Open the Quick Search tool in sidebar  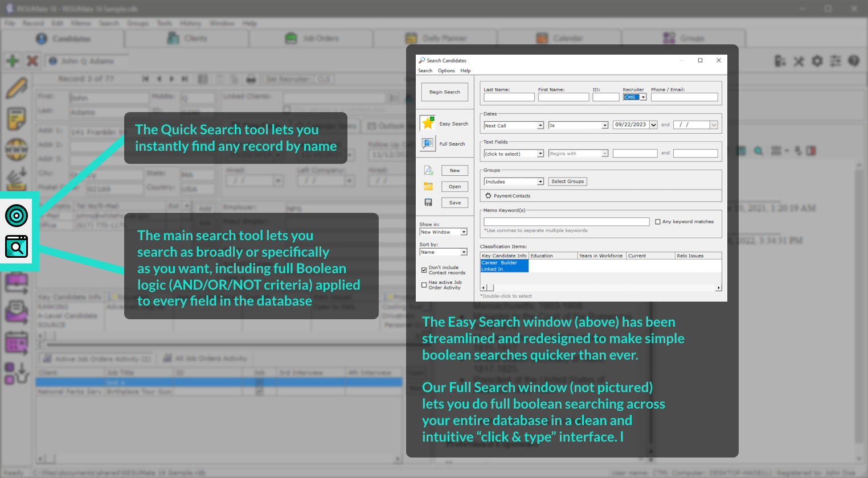point(17,216)
